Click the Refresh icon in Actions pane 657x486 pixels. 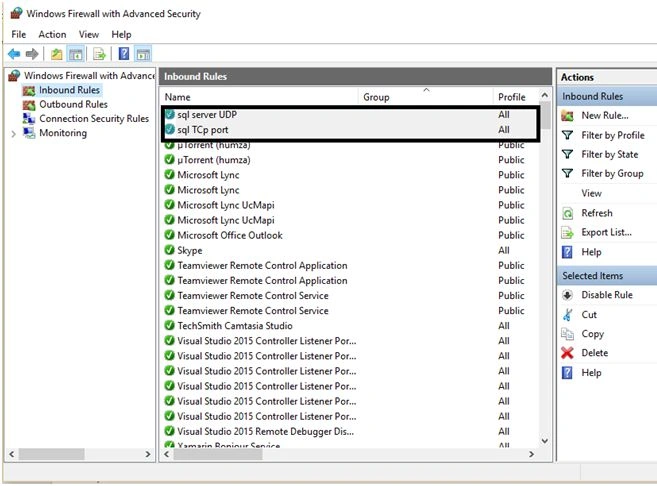(567, 213)
